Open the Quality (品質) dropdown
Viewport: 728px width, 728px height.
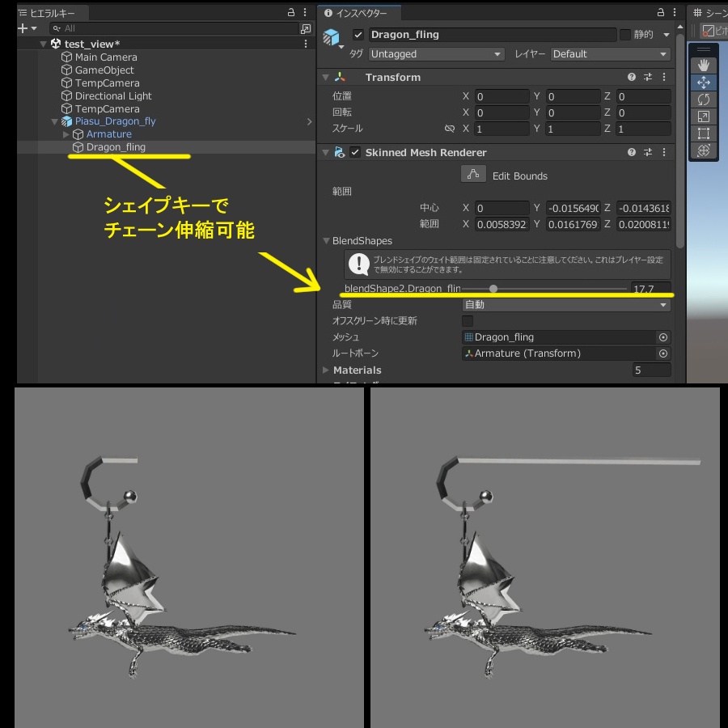[566, 305]
